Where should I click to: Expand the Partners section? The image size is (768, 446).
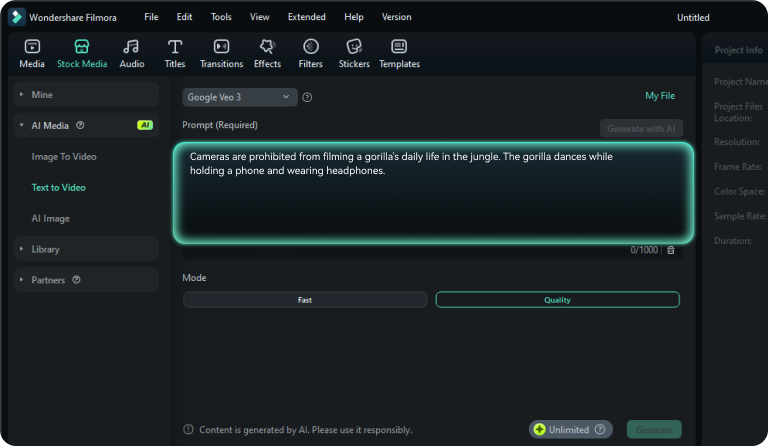tap(86, 280)
